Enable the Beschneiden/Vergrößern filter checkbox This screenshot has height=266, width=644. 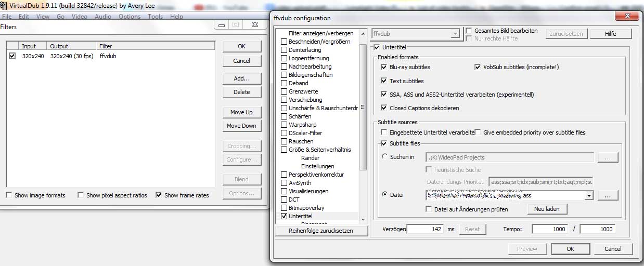[x=284, y=42]
